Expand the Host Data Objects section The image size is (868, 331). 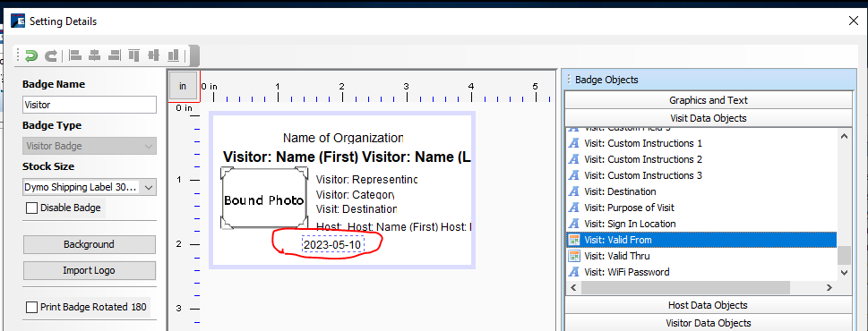[x=708, y=305]
